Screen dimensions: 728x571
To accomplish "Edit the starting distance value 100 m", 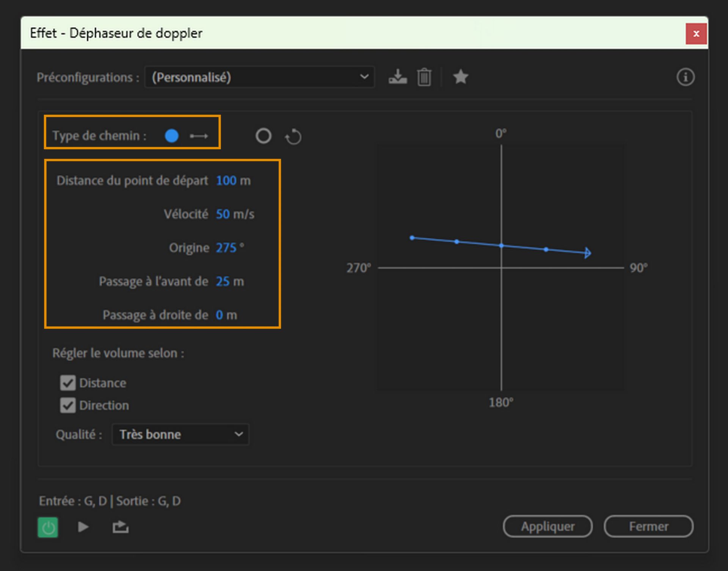I will pos(226,180).
